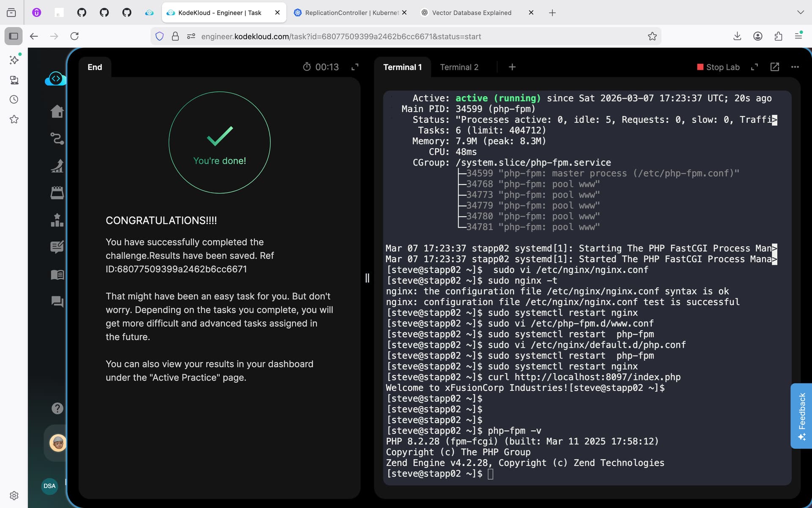Open the help question mark icon
812x508 pixels.
pos(57,408)
